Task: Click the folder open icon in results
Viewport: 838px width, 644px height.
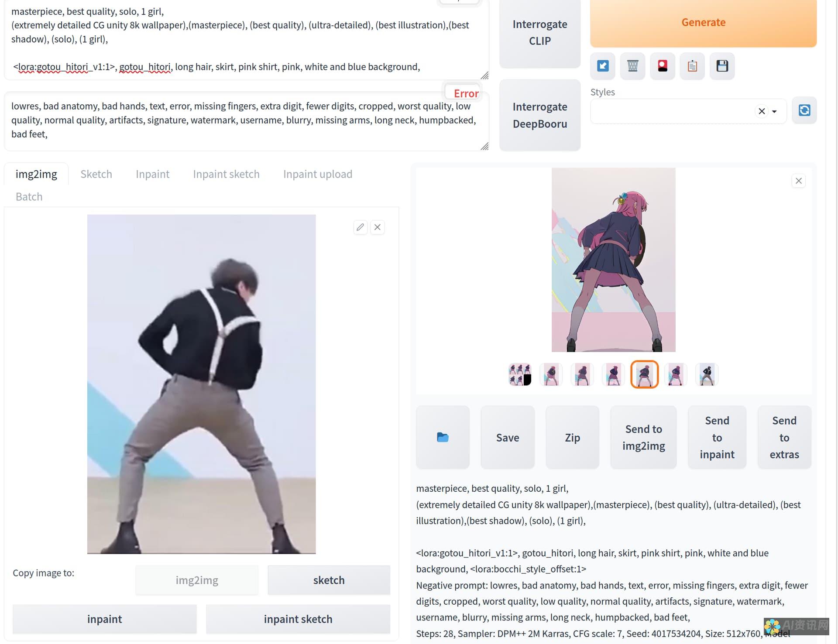Action: (443, 437)
